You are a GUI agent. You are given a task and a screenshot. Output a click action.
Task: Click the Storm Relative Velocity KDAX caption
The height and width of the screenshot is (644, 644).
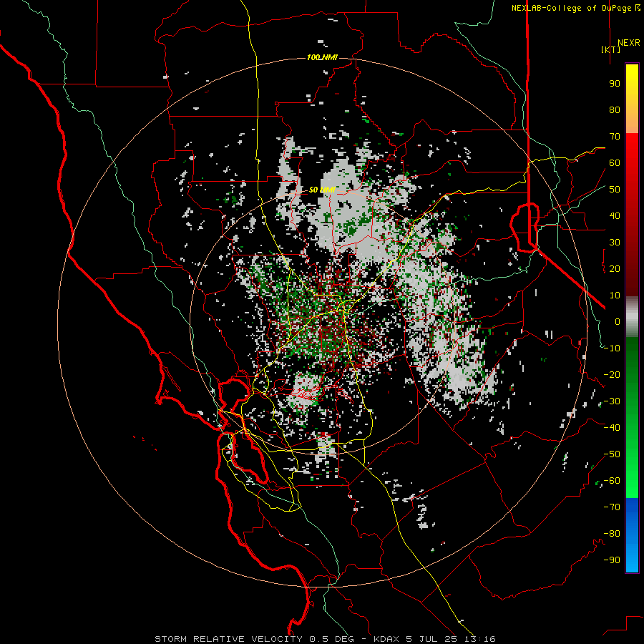coord(325,639)
